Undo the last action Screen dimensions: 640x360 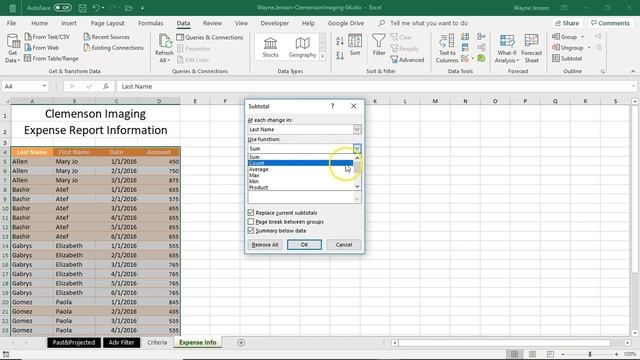[96, 8]
